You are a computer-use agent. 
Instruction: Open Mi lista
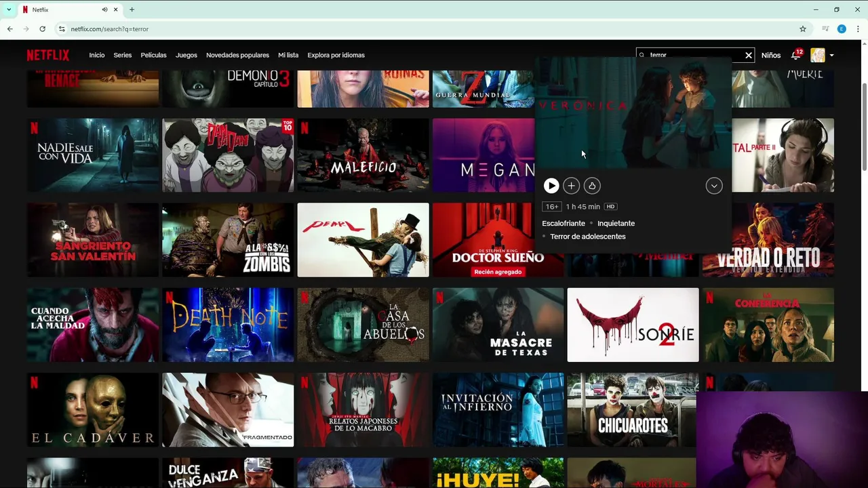point(288,55)
